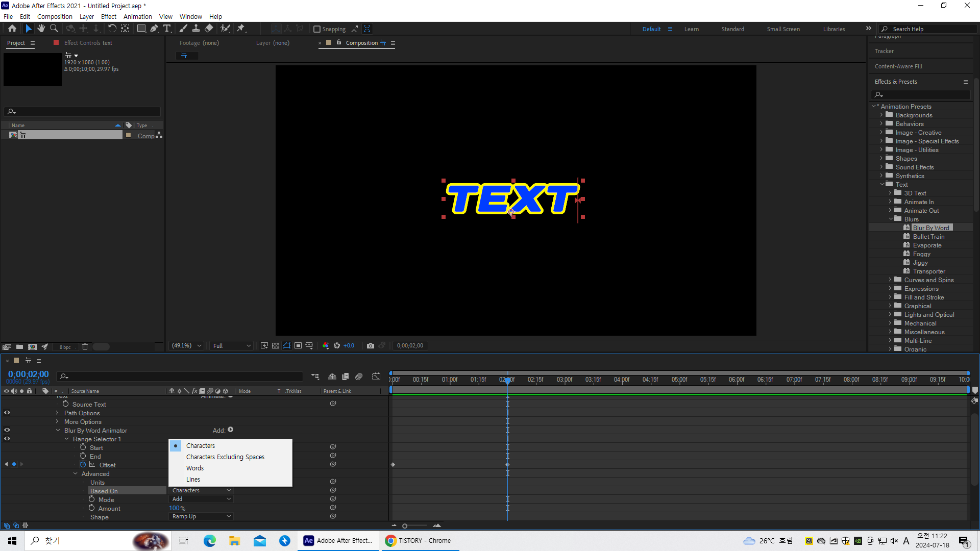Open the viewer resolution dropdown set to Full
This screenshot has width=980, height=551.
point(232,346)
